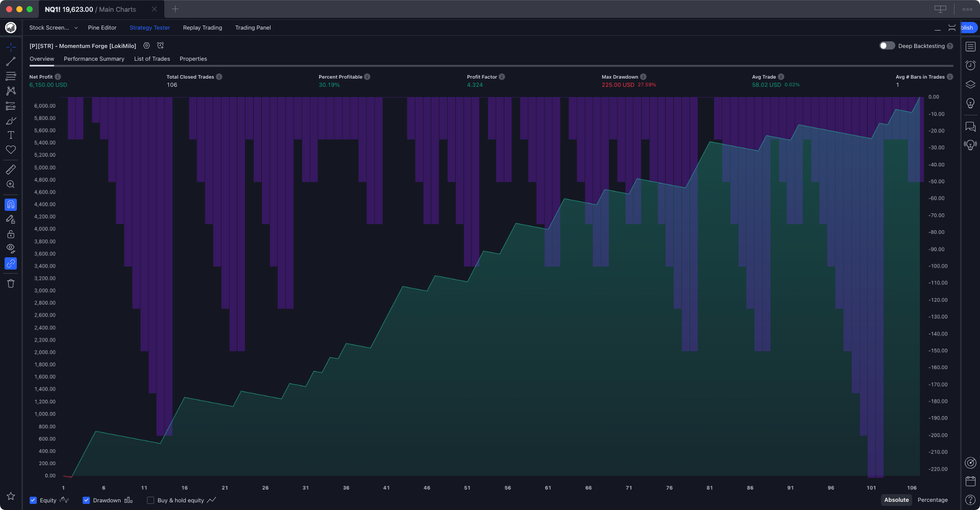
Task: Open the watchlist panel icon
Action: tap(970, 46)
